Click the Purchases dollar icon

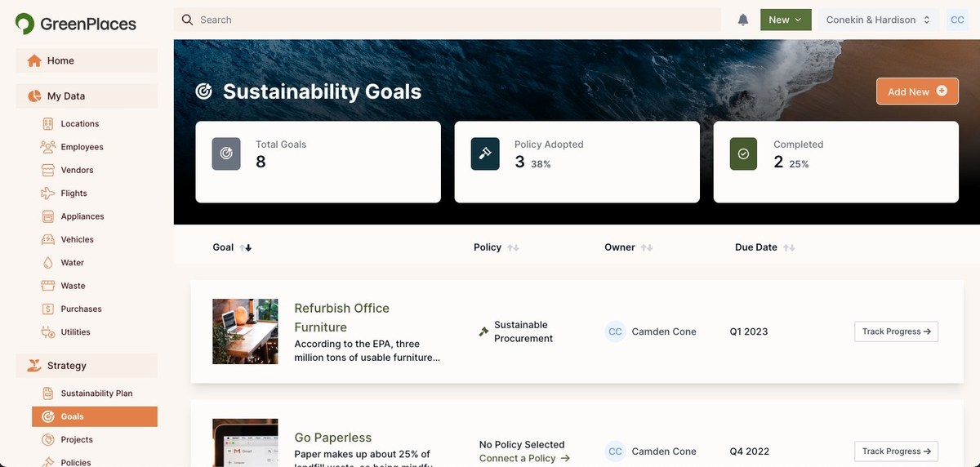[47, 309]
